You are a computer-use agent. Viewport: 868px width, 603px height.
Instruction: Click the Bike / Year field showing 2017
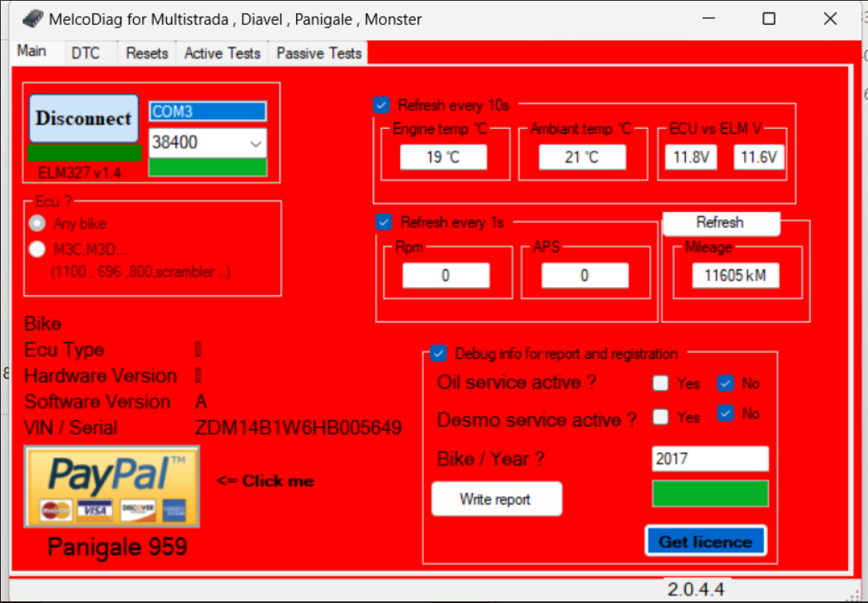[710, 458]
